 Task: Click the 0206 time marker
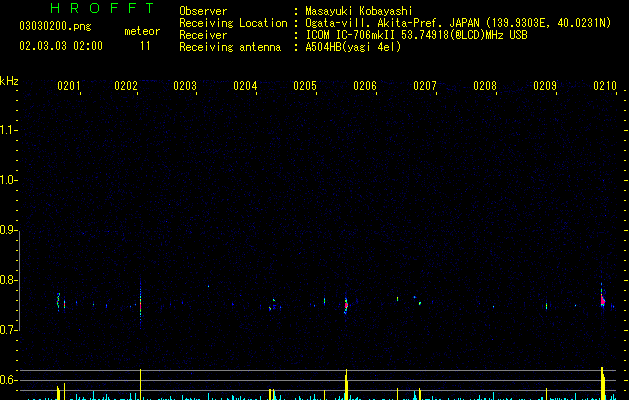(x=365, y=86)
